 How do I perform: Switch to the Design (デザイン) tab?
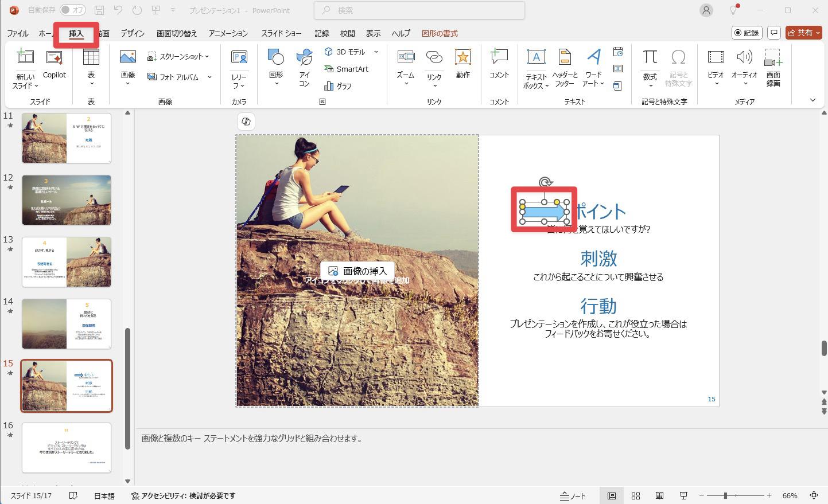tap(133, 33)
